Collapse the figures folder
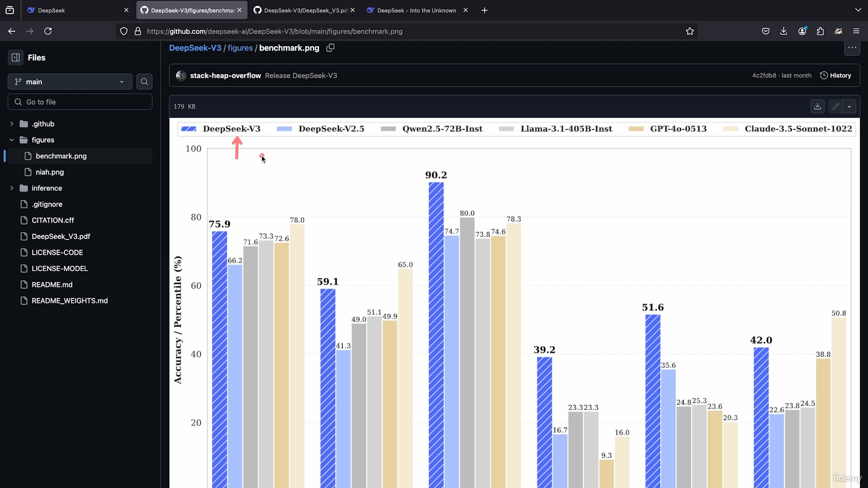 12,140
